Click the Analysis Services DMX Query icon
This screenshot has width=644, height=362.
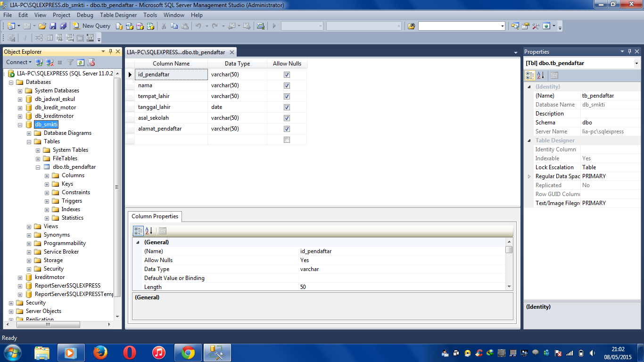tap(140, 26)
